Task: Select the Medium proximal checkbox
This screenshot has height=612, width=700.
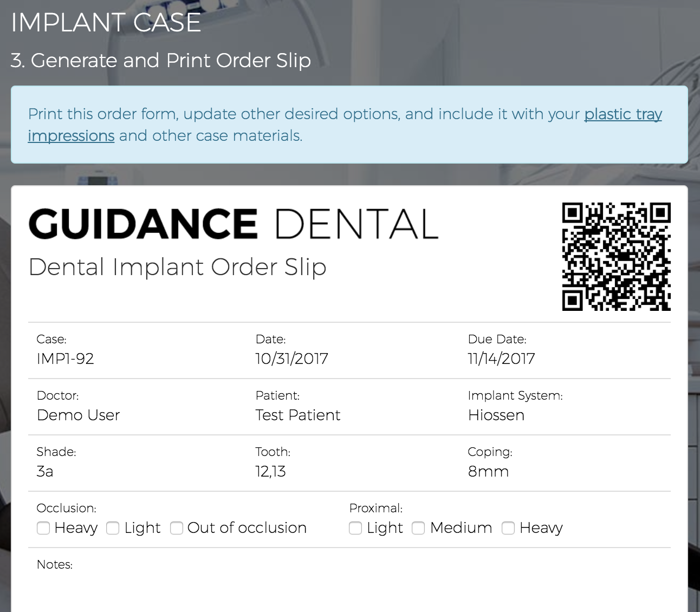Action: [x=418, y=528]
